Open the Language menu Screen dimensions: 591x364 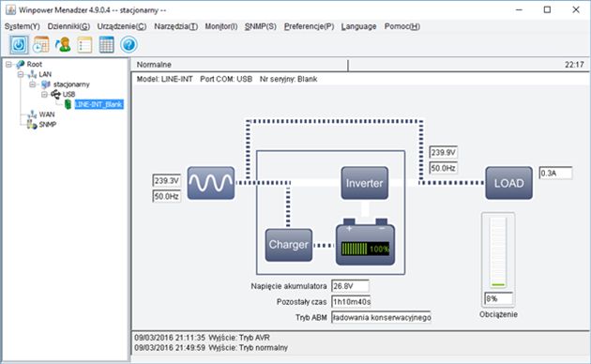[x=358, y=26]
